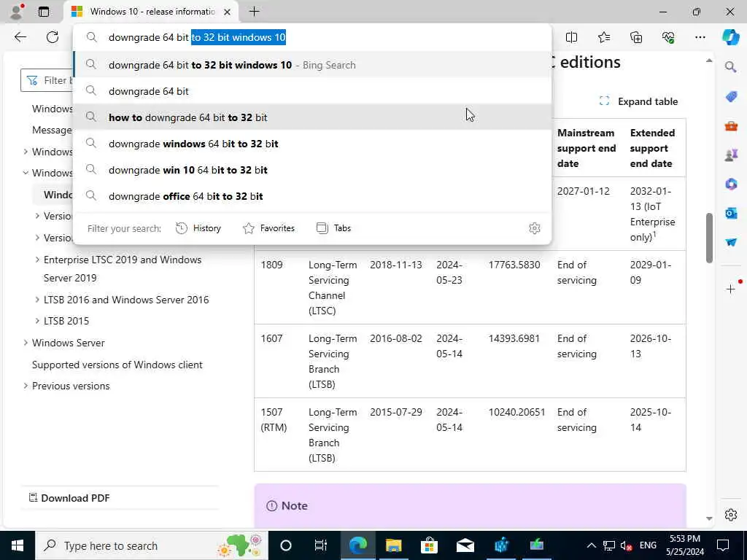Open the Copilot icon in Edge
The image size is (747, 560).
click(x=730, y=37)
